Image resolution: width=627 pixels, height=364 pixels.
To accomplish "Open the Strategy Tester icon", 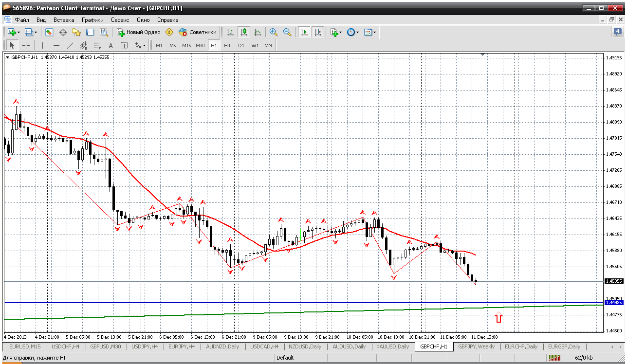I will [x=104, y=32].
